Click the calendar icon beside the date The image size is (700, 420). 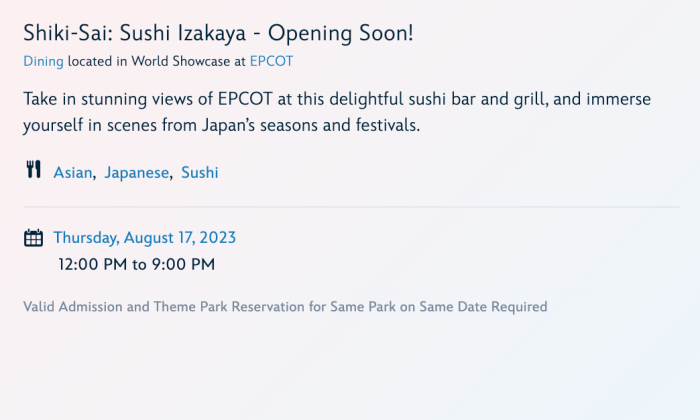(x=33, y=238)
